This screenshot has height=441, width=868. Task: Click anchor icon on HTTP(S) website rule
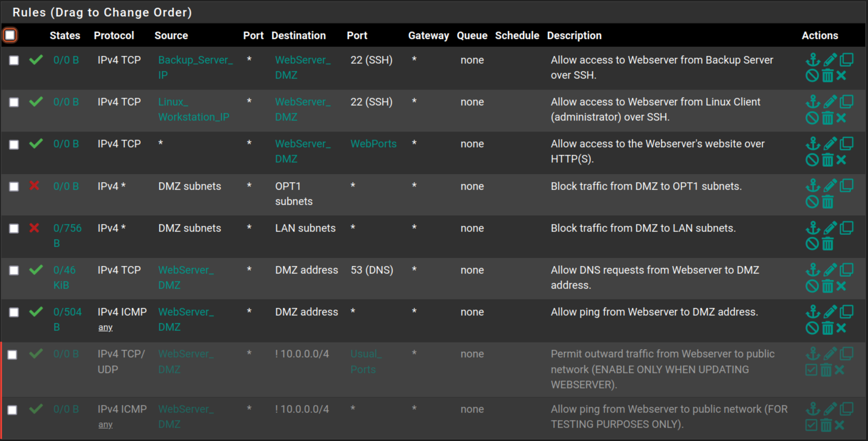click(813, 144)
